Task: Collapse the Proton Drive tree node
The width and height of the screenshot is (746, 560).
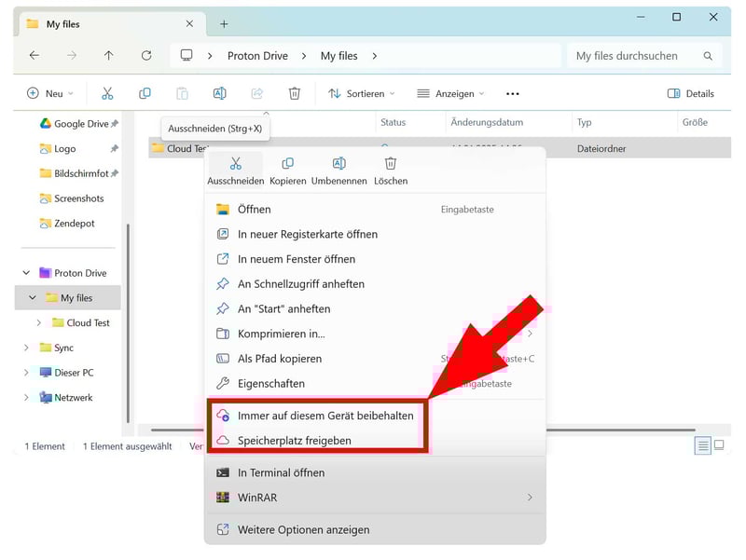Action: coord(26,273)
